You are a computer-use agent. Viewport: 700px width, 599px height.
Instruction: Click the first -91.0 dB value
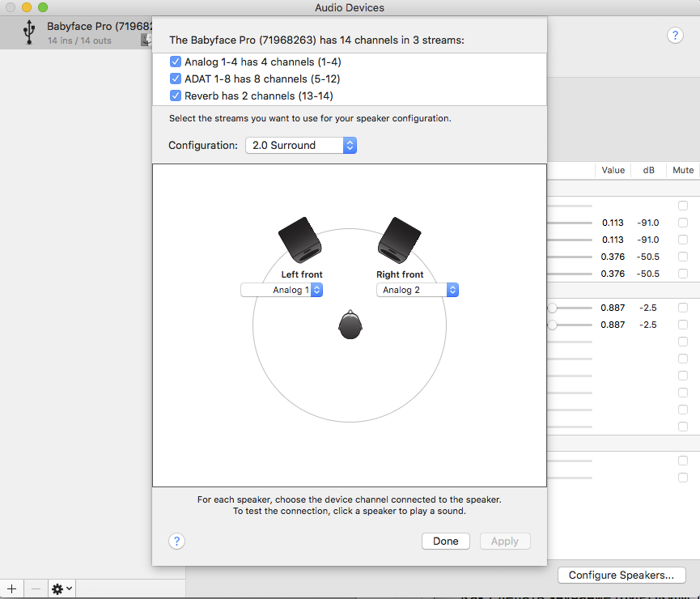[x=647, y=223]
